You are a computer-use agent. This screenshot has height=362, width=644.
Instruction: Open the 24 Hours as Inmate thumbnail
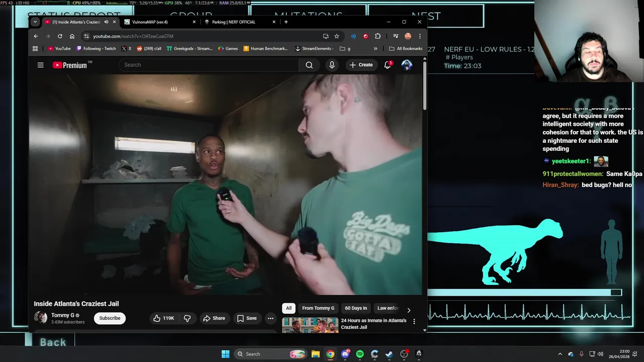coord(310,325)
